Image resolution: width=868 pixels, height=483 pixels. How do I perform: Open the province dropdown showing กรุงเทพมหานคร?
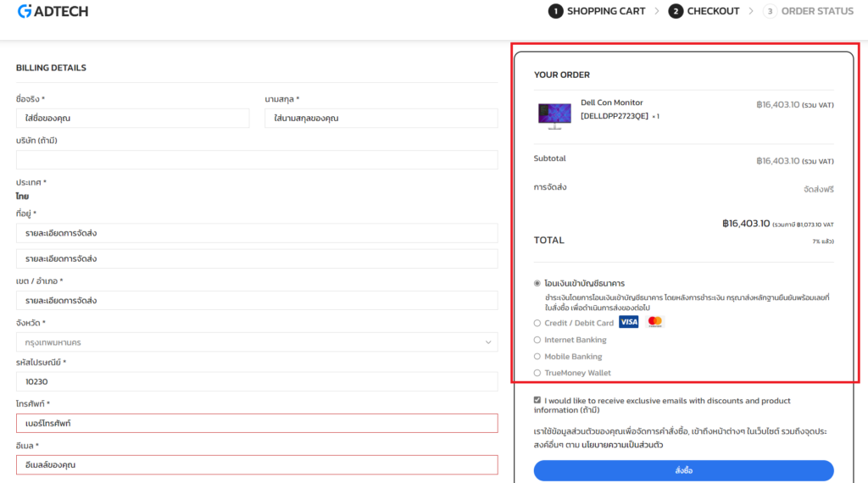[x=257, y=342]
